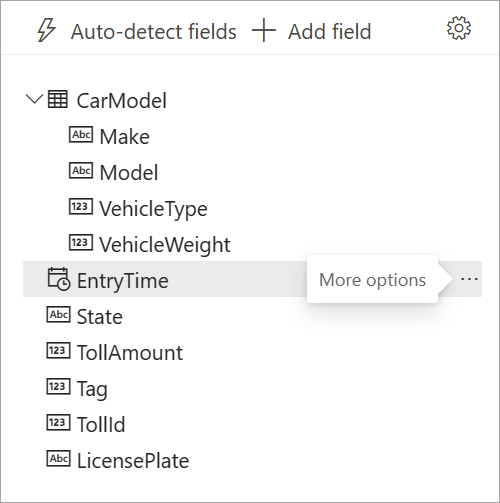Viewport: 500px width, 503px height.
Task: Select the TollId field
Action: tap(101, 424)
